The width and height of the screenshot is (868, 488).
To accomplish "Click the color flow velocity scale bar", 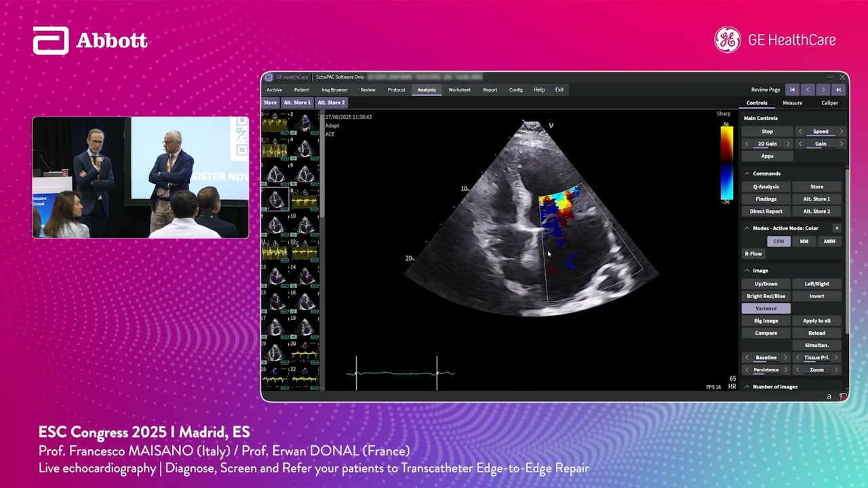I will tap(726, 163).
